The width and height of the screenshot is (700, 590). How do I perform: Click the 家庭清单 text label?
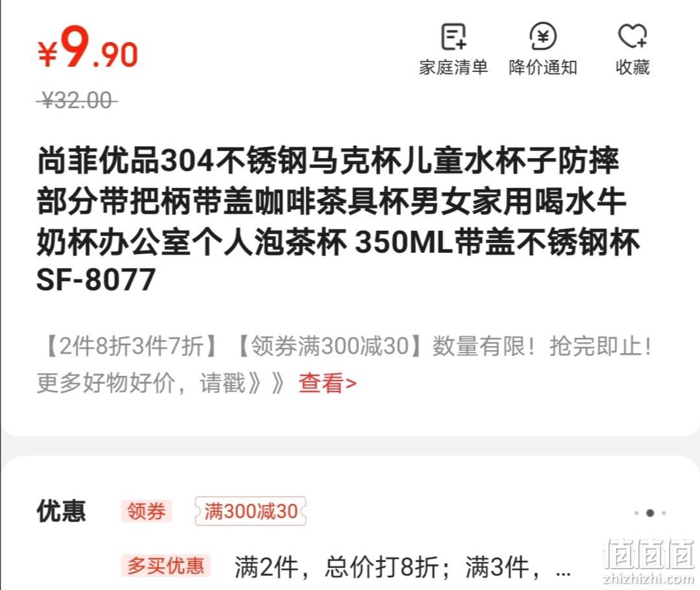click(x=454, y=67)
